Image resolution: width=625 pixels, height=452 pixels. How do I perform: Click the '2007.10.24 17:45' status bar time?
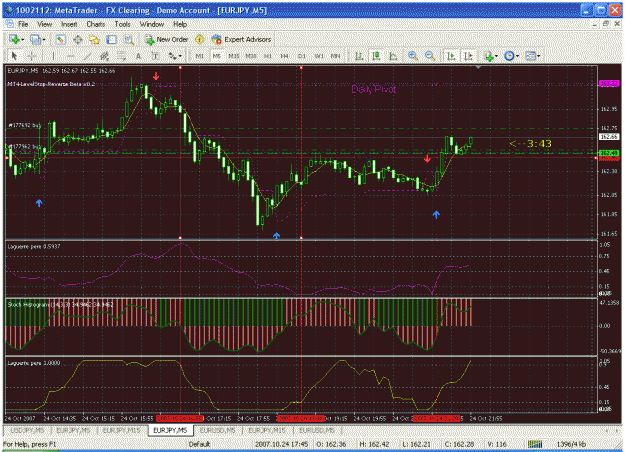click(281, 444)
